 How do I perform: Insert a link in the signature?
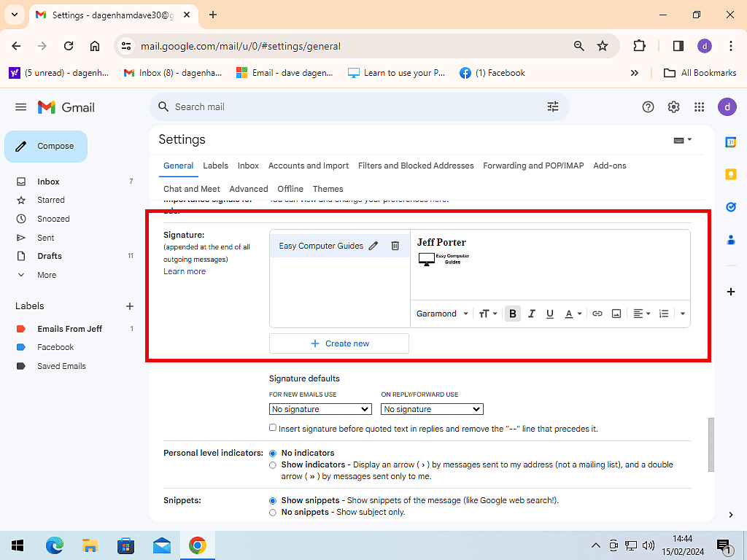click(597, 314)
